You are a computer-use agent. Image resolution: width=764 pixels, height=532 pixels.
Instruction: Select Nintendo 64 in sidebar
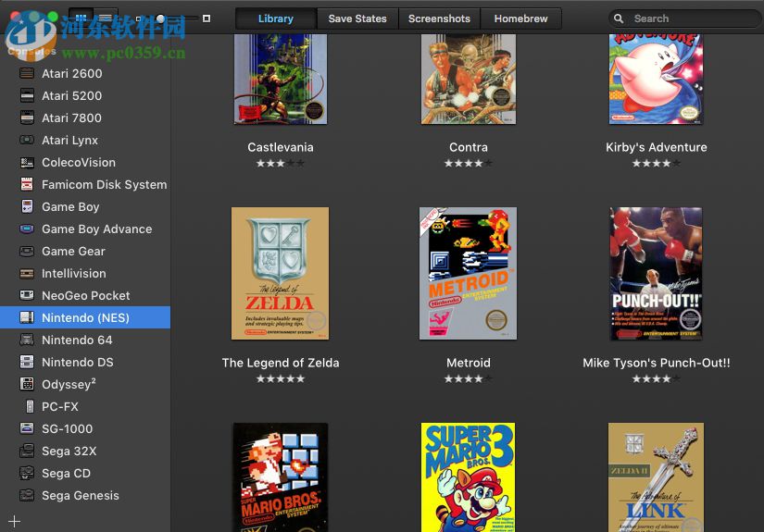point(85,340)
